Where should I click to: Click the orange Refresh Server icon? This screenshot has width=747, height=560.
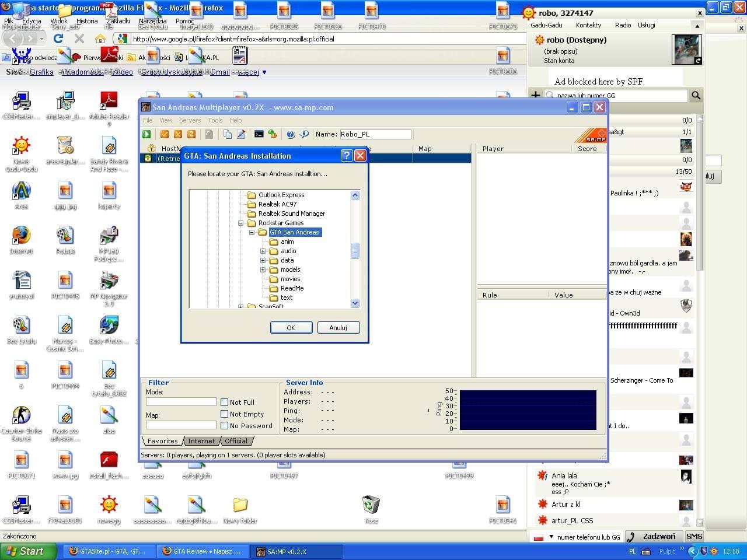pyautogui.click(x=191, y=134)
